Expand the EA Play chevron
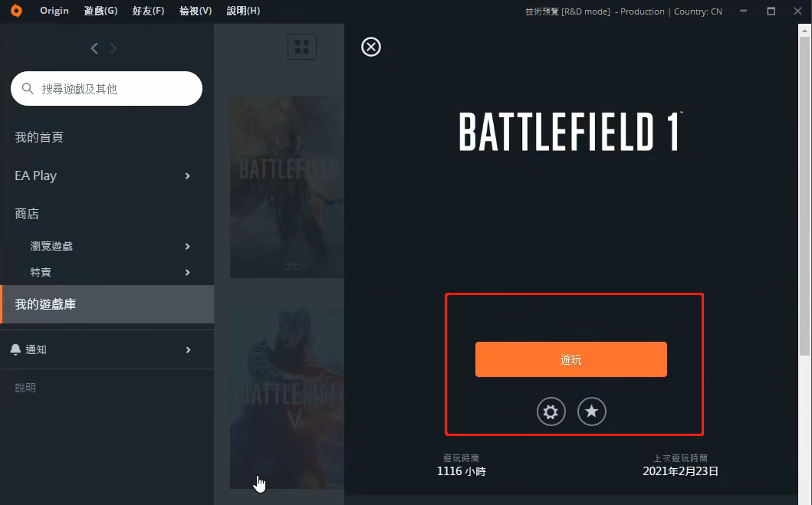Viewport: 812px width, 505px height. pos(187,176)
